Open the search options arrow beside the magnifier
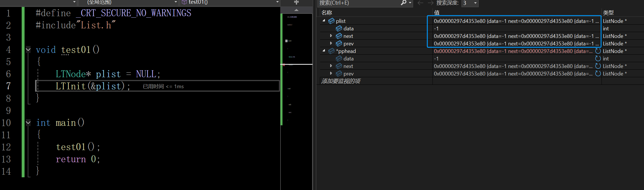Screen dimensions: 644x190 click(x=410, y=3)
